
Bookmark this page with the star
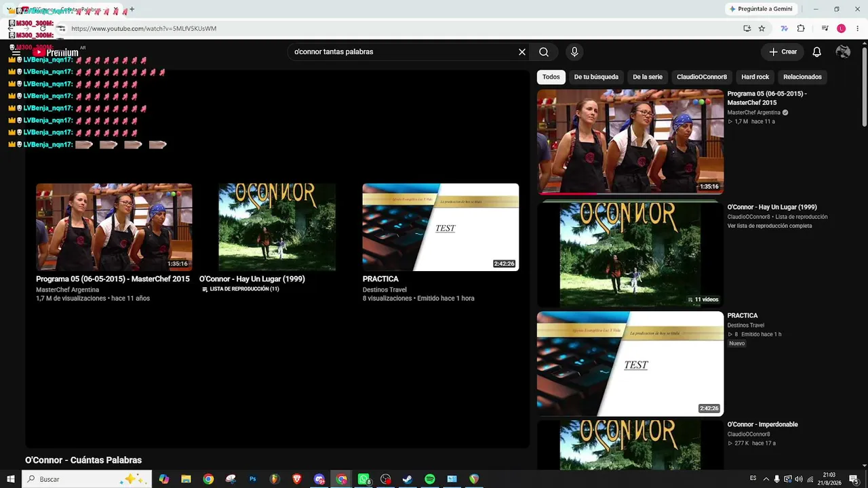[762, 28]
